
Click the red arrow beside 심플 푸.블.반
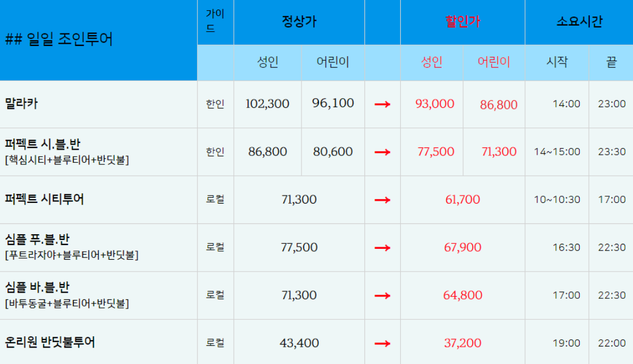point(382,248)
